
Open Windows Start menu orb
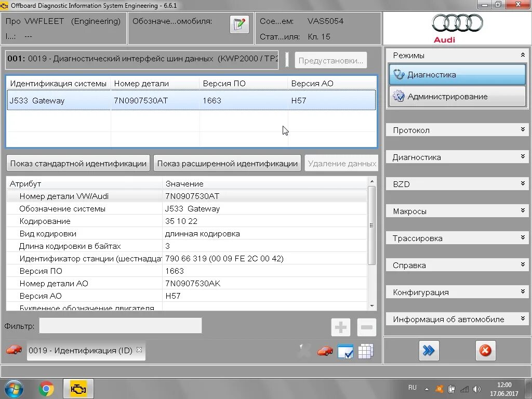[x=14, y=389]
